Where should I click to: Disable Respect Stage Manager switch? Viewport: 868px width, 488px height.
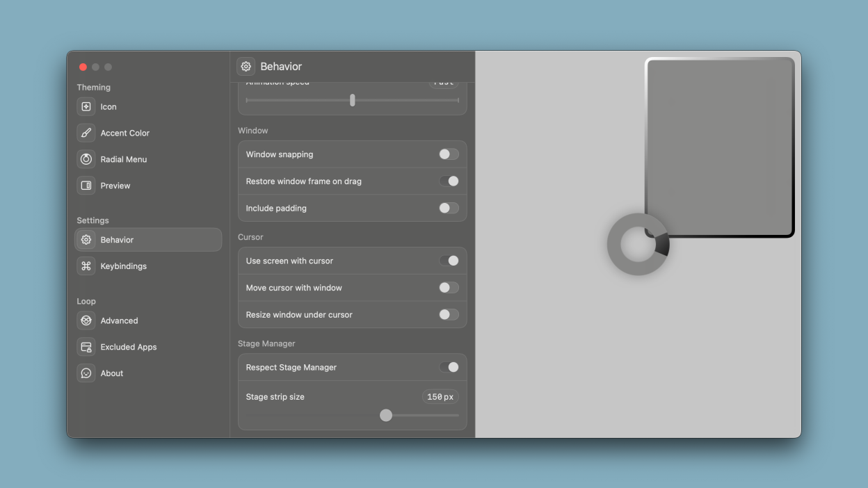point(449,367)
